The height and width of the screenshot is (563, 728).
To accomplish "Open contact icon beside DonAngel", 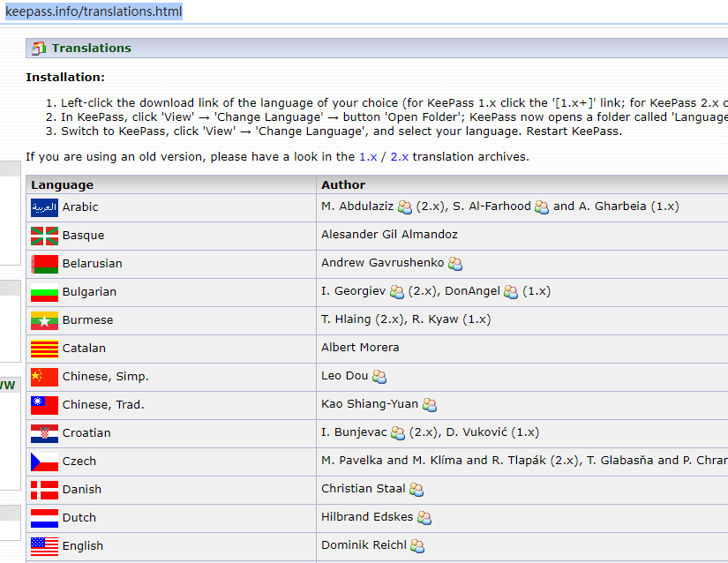I will [x=511, y=292].
